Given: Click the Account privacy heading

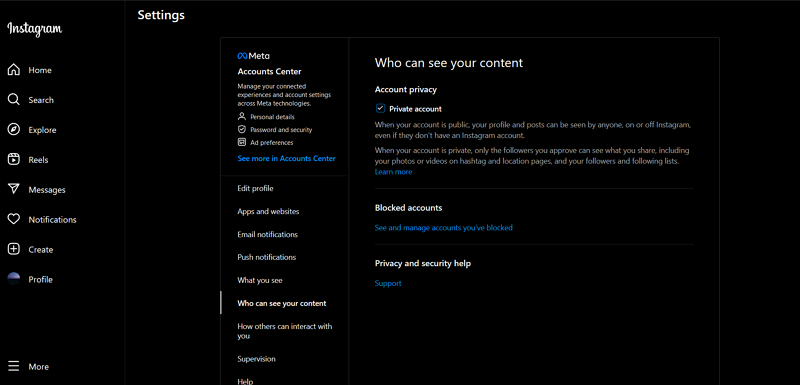Looking at the screenshot, I should coord(406,89).
